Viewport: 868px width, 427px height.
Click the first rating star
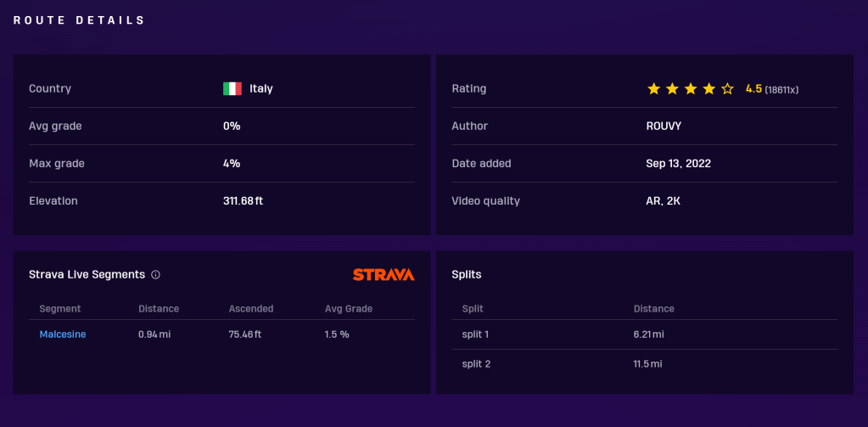pyautogui.click(x=653, y=88)
